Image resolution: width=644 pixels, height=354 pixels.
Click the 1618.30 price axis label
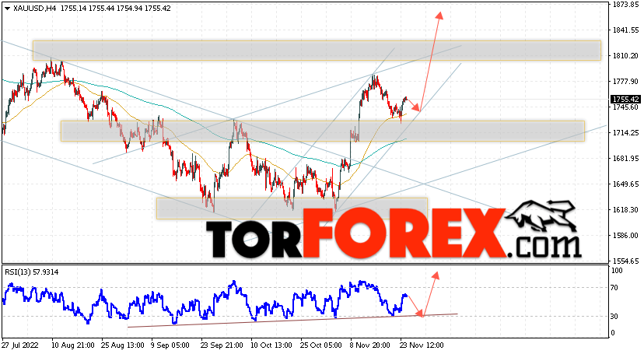coord(625,209)
